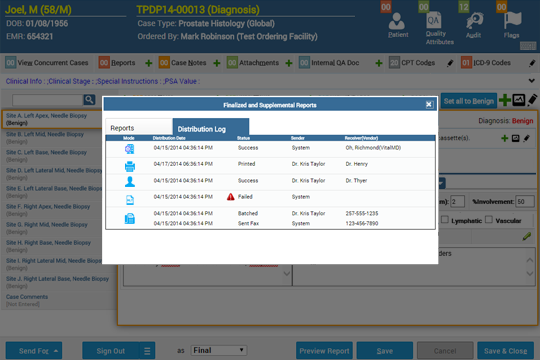Click the Sign Out button

111,351
